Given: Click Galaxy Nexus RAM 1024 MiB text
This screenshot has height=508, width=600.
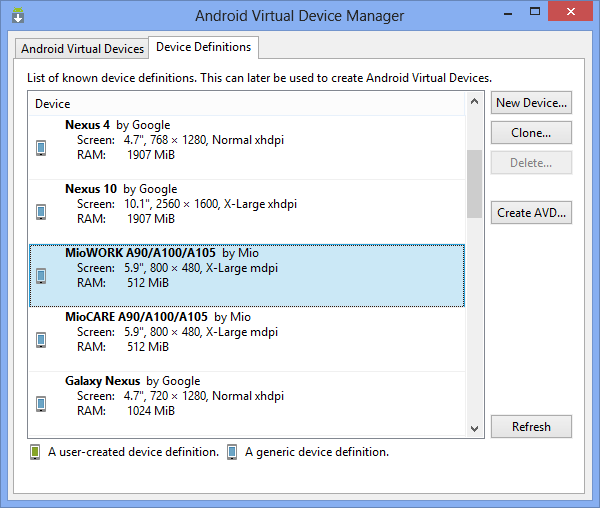Looking at the screenshot, I should [x=151, y=410].
